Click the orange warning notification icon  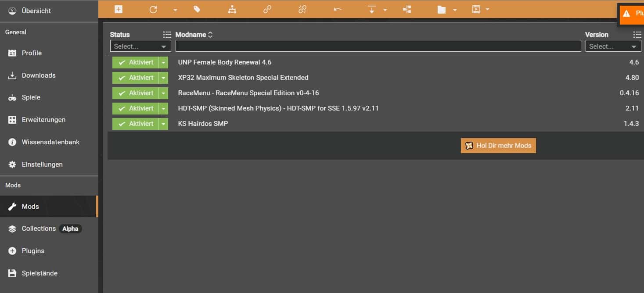pyautogui.click(x=626, y=14)
